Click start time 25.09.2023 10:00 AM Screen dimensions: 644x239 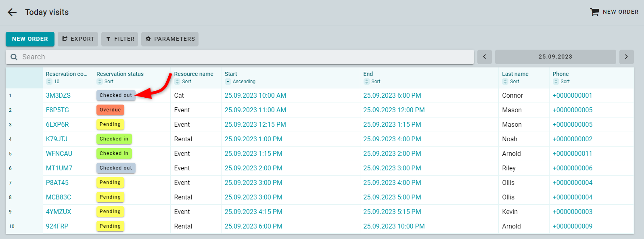pyautogui.click(x=255, y=96)
